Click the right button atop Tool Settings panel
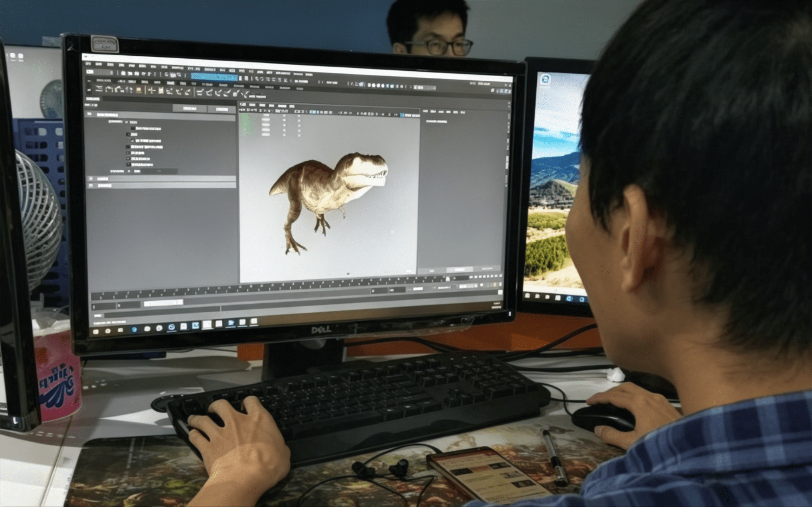 coord(222,110)
